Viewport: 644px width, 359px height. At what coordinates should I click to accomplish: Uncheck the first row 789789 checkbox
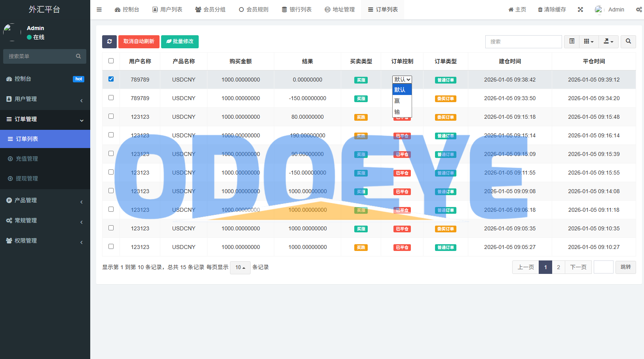pos(111,79)
